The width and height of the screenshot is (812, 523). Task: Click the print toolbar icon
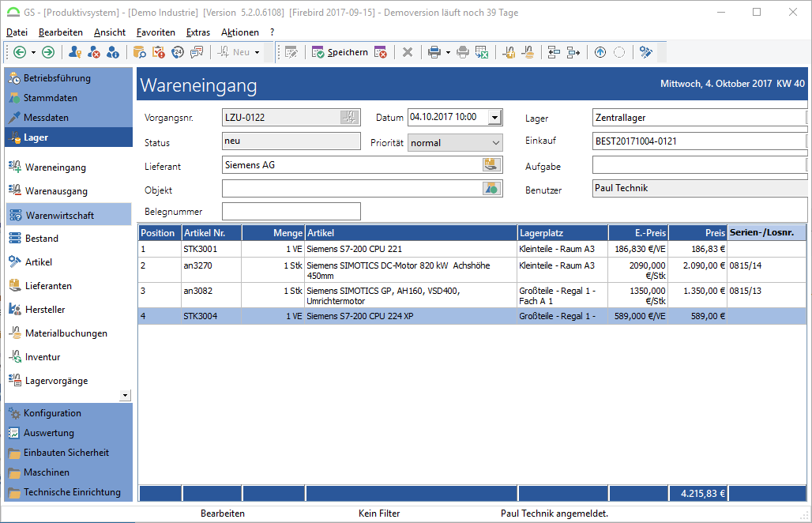coord(434,52)
